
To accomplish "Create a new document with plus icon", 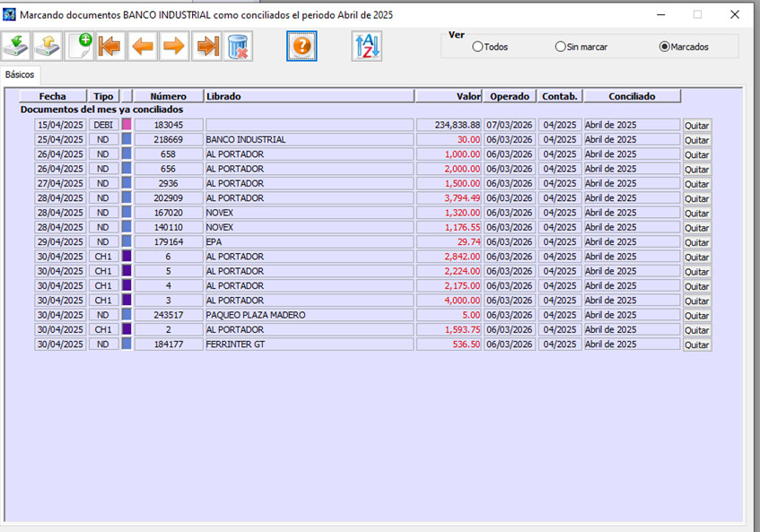I will (x=81, y=46).
